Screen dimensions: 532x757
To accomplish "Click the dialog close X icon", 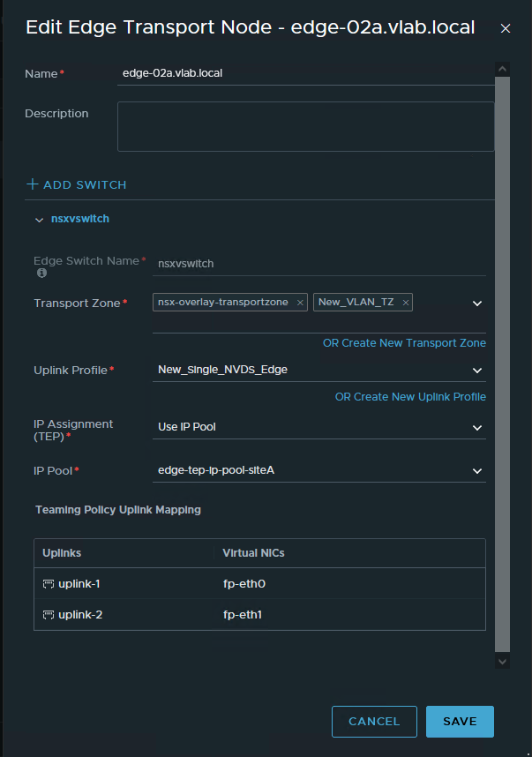I will [x=506, y=27].
